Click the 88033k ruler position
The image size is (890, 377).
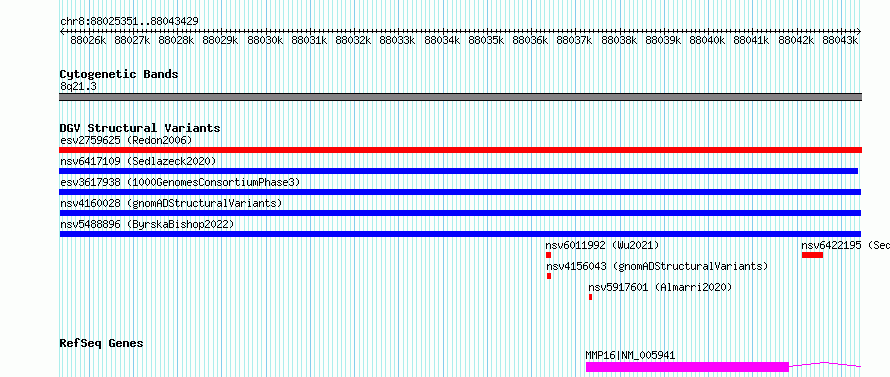tap(398, 40)
